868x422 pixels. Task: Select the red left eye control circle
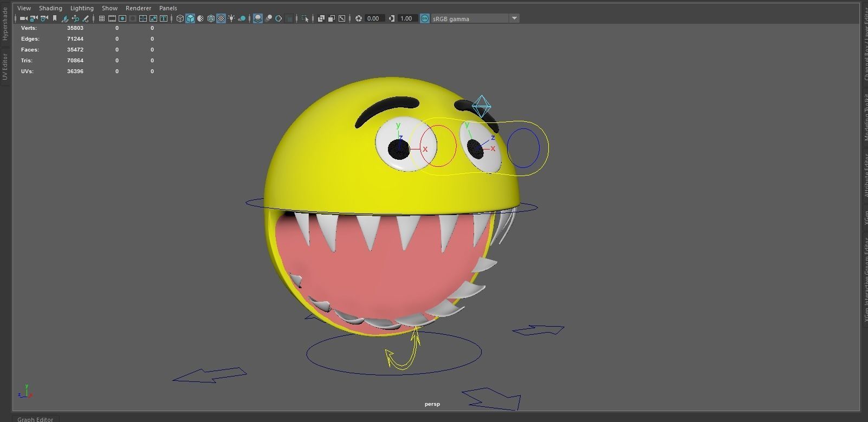coord(438,146)
